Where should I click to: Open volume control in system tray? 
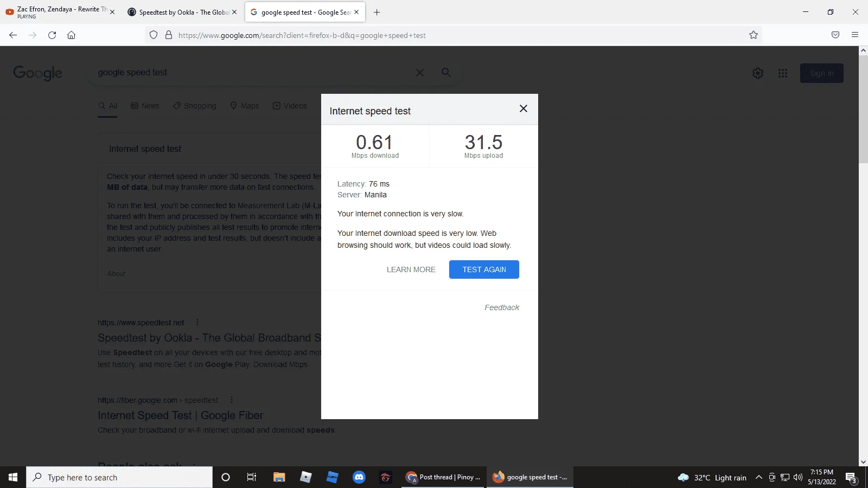tap(798, 477)
